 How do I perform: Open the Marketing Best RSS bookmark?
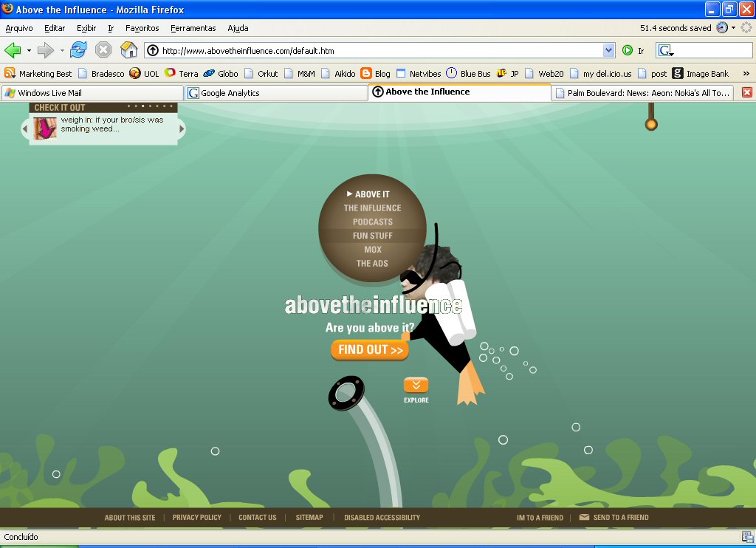38,73
